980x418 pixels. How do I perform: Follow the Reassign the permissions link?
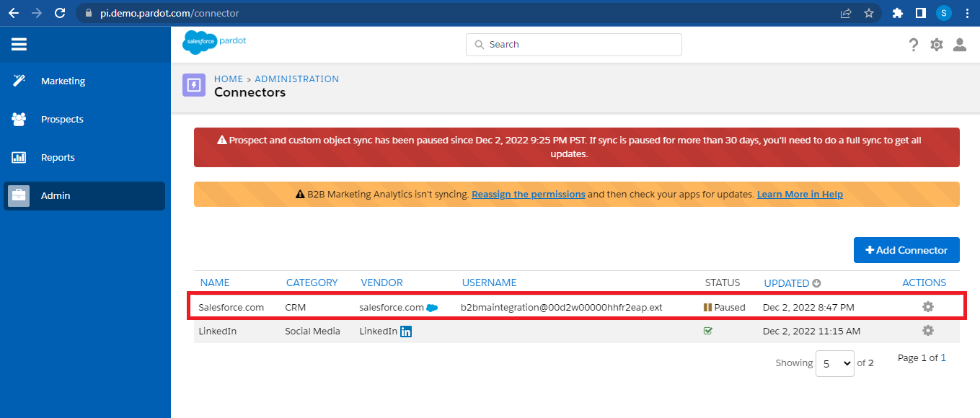[529, 194]
